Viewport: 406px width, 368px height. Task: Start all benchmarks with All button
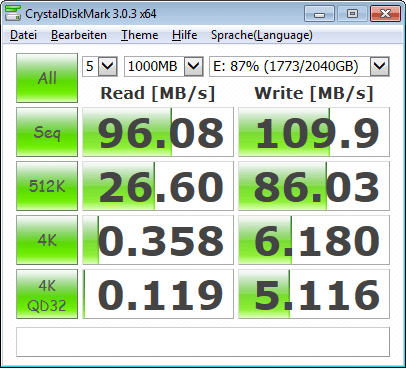coord(47,78)
